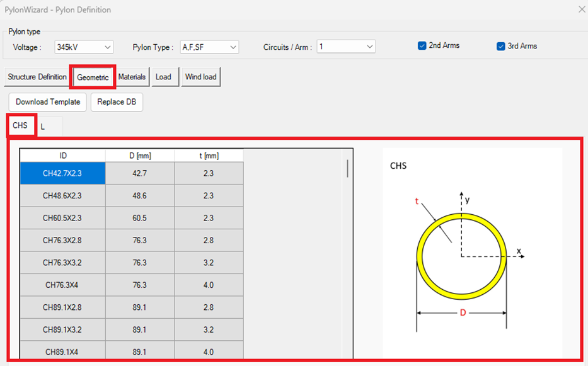The height and width of the screenshot is (366, 588).
Task: Toggle the 2nd Arms checkbox
Action: (422, 46)
